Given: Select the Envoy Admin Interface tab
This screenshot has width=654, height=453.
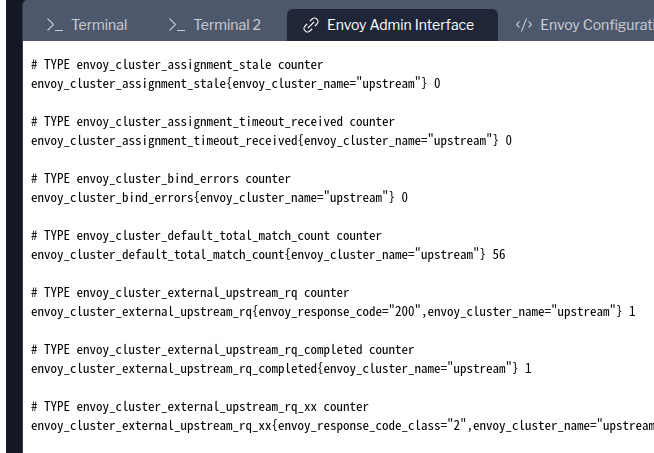Looking at the screenshot, I should pos(400,25).
